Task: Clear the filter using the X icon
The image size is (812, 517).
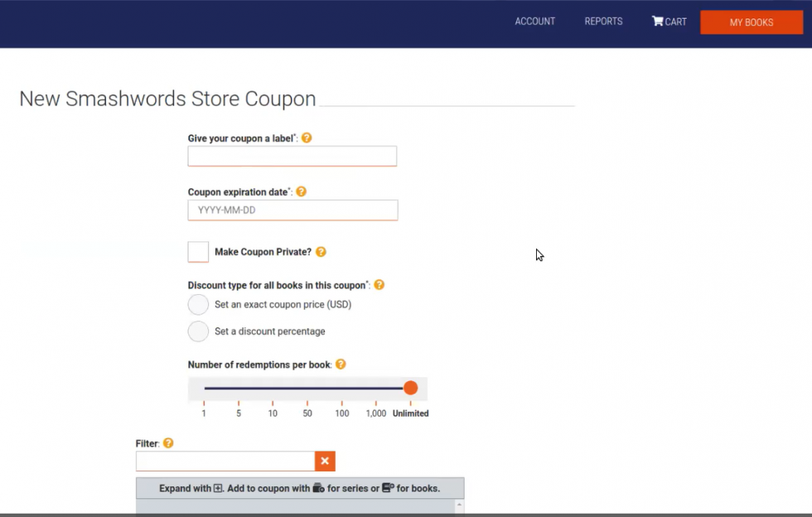Action: pyautogui.click(x=325, y=461)
